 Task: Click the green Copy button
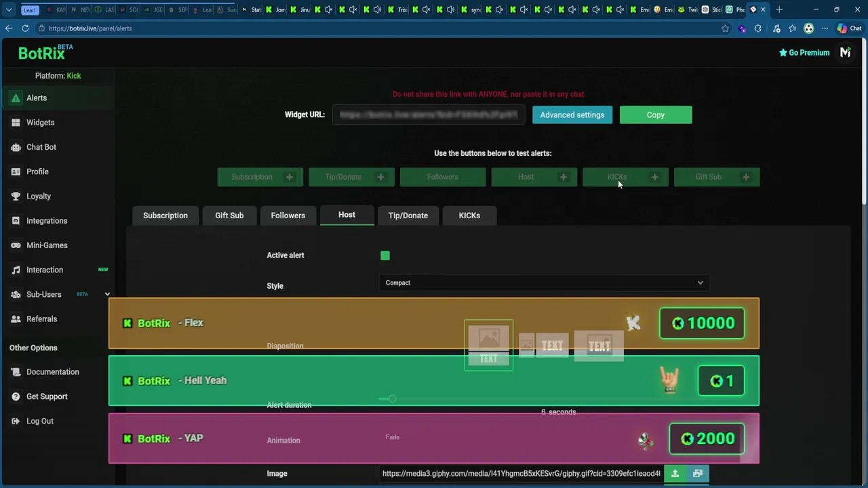pos(656,115)
